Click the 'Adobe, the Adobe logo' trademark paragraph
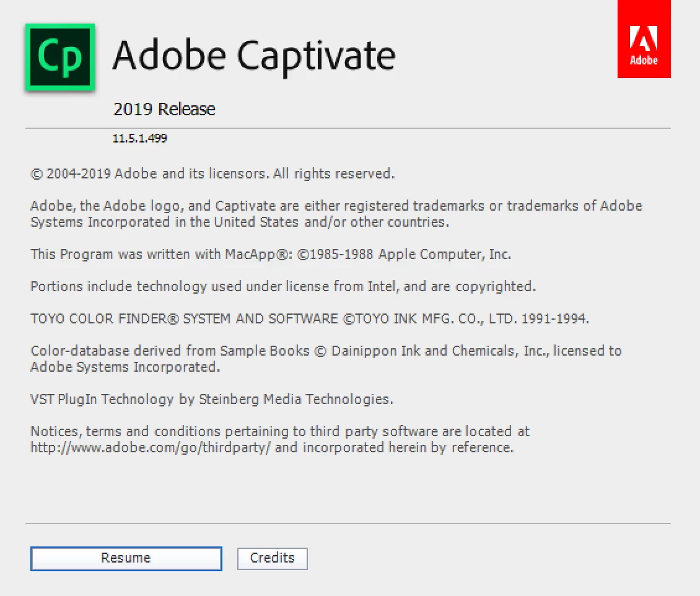This screenshot has height=596, width=700. coord(336,214)
